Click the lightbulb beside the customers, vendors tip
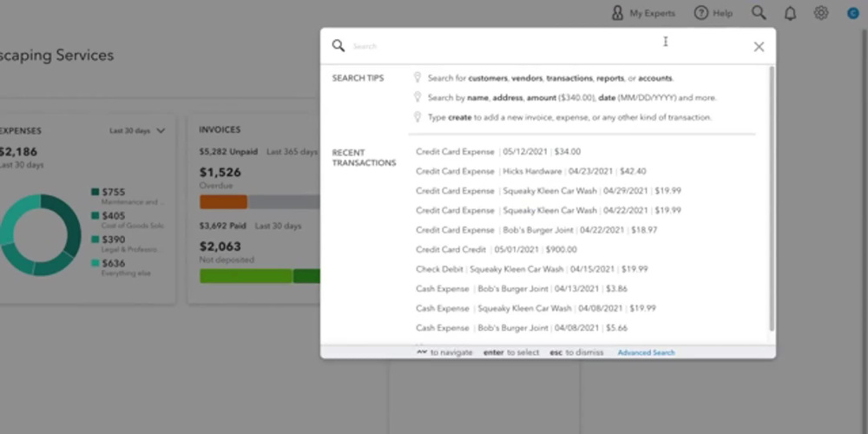 (x=418, y=77)
